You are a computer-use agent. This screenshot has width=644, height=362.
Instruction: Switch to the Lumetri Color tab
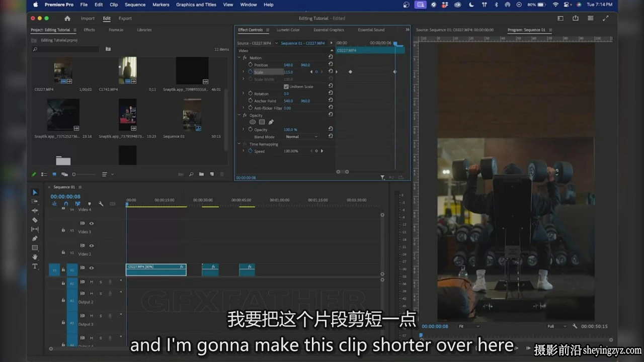288,30
